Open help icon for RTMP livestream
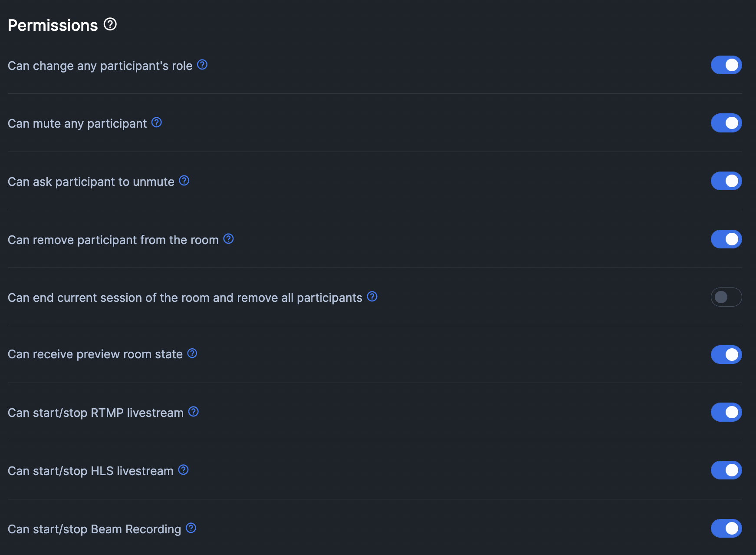The width and height of the screenshot is (756, 555). [194, 412]
